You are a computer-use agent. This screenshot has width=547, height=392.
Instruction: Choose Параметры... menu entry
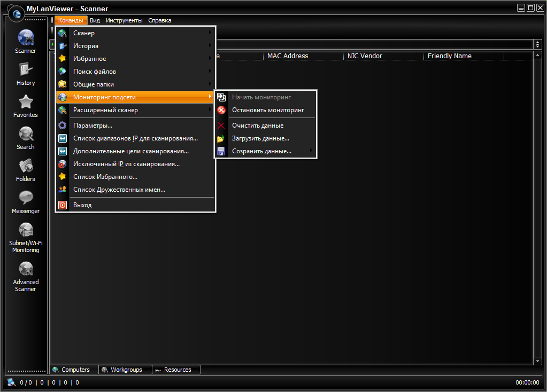(135, 126)
